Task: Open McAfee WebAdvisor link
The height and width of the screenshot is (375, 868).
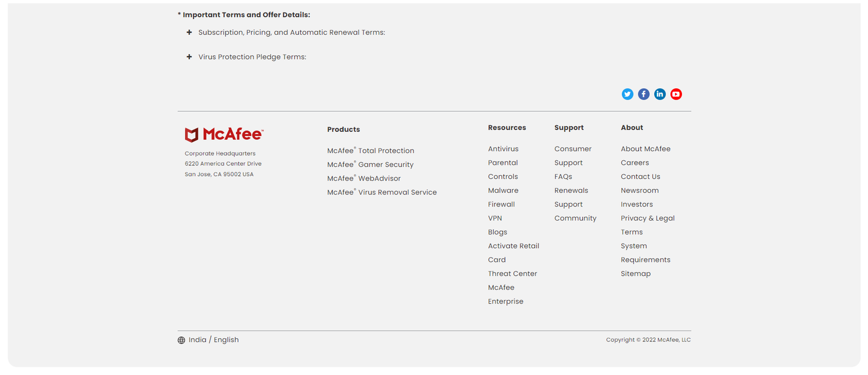Action: point(363,178)
